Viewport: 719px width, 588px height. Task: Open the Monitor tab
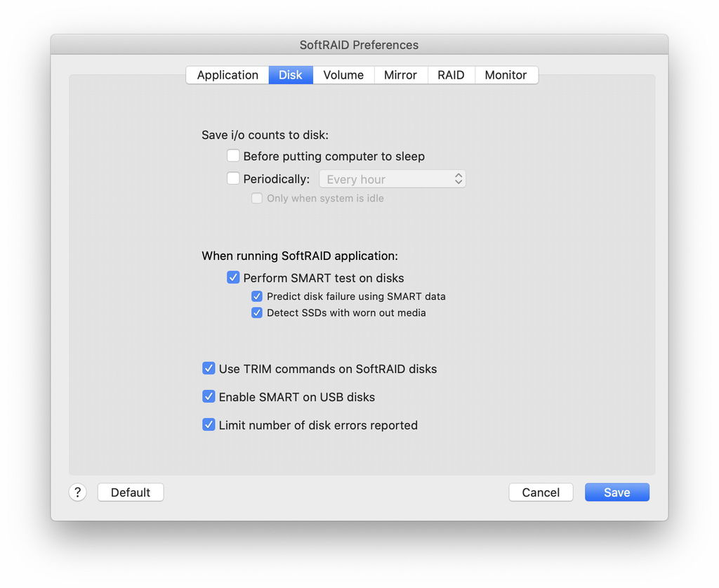pyautogui.click(x=506, y=74)
